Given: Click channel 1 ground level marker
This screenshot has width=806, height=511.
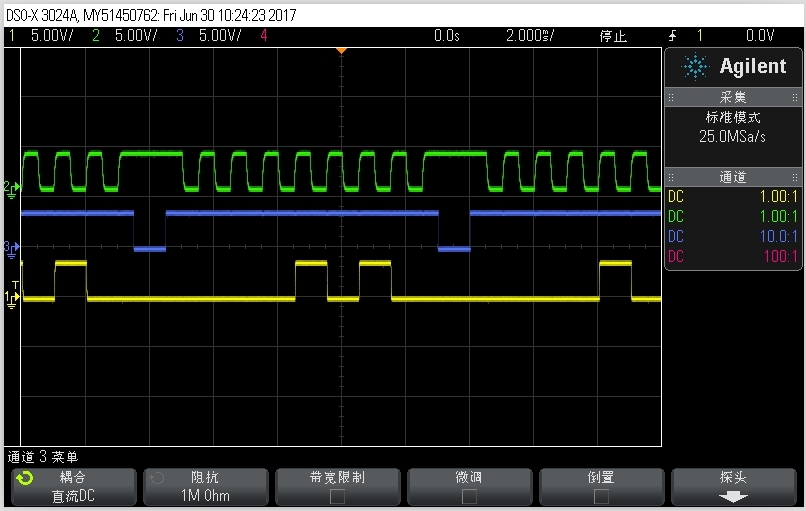Looking at the screenshot, I should coord(11,299).
